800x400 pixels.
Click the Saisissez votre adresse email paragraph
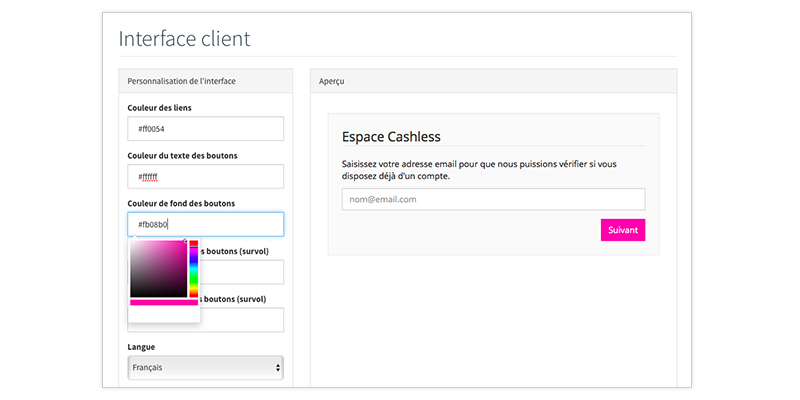(480, 170)
